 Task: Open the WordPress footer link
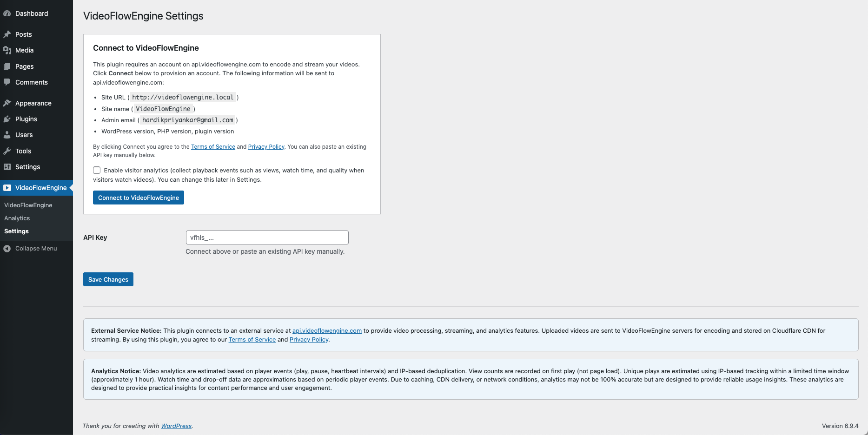[x=176, y=426]
